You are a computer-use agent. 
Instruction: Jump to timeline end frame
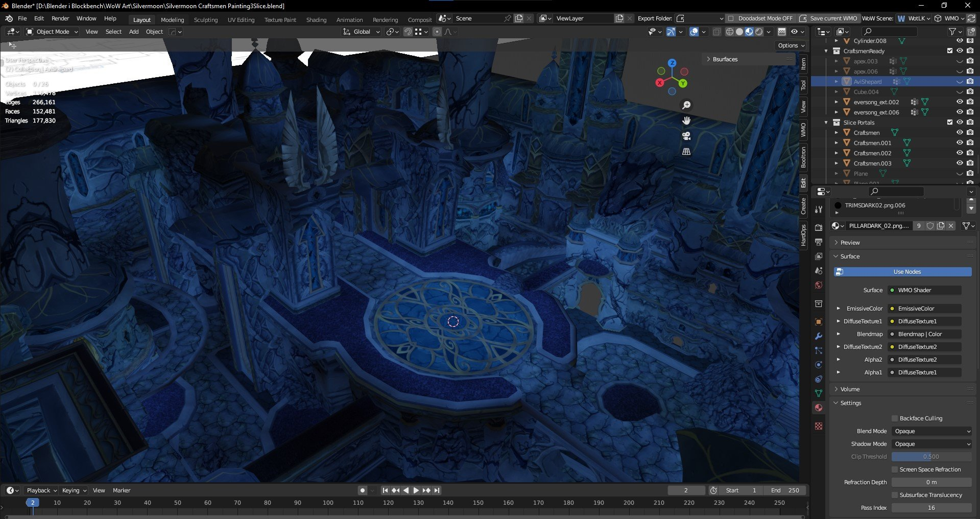(437, 490)
